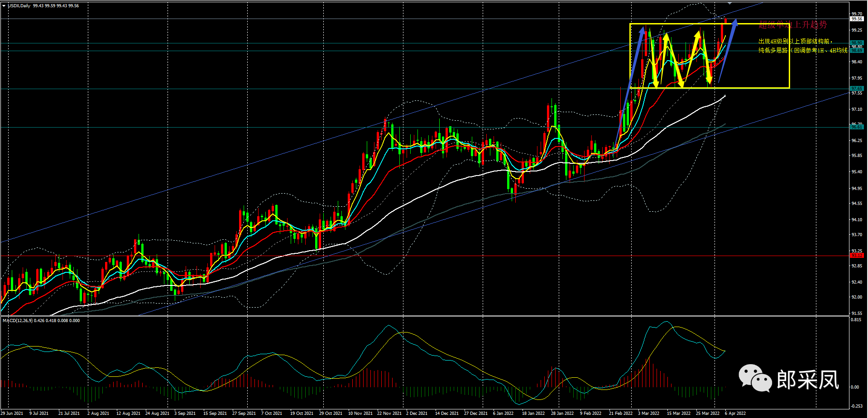Click the chart shift triangle on top edge
The height and width of the screenshot is (418, 868).
click(729, 3)
